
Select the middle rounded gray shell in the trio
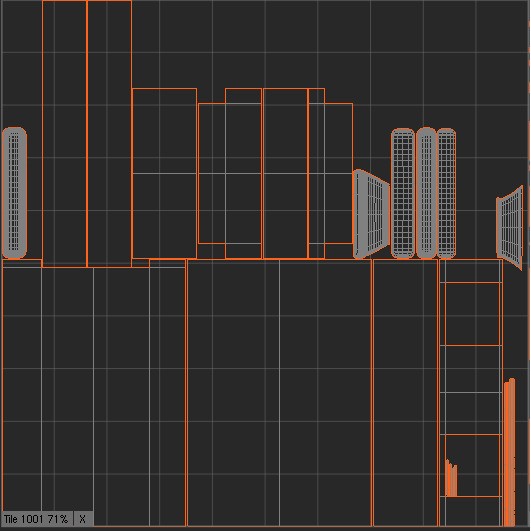coord(426,193)
